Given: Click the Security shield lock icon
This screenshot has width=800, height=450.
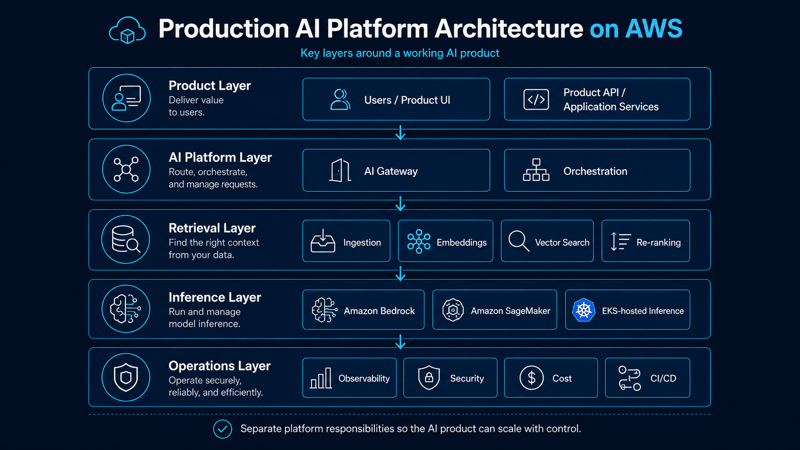Looking at the screenshot, I should tap(429, 378).
